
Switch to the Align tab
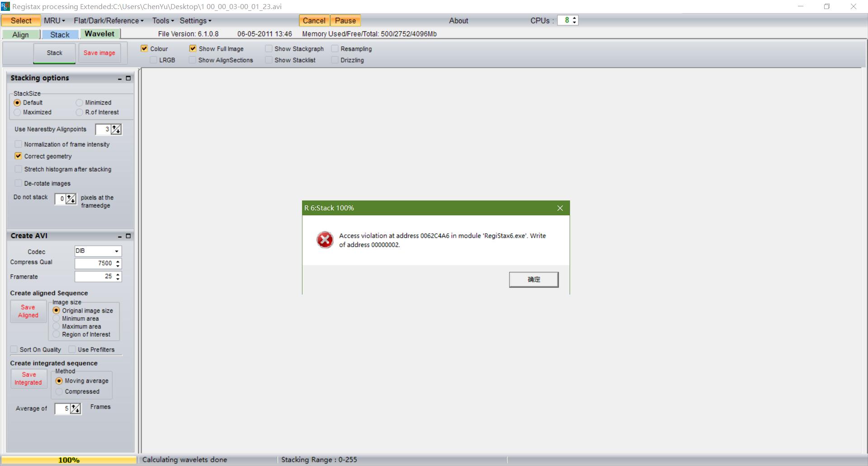(20, 35)
